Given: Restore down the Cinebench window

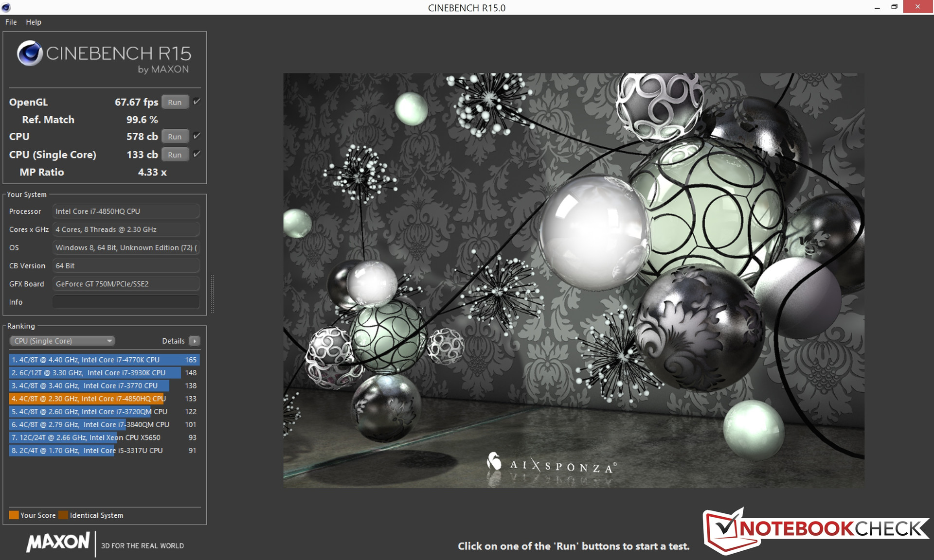Looking at the screenshot, I should [894, 7].
